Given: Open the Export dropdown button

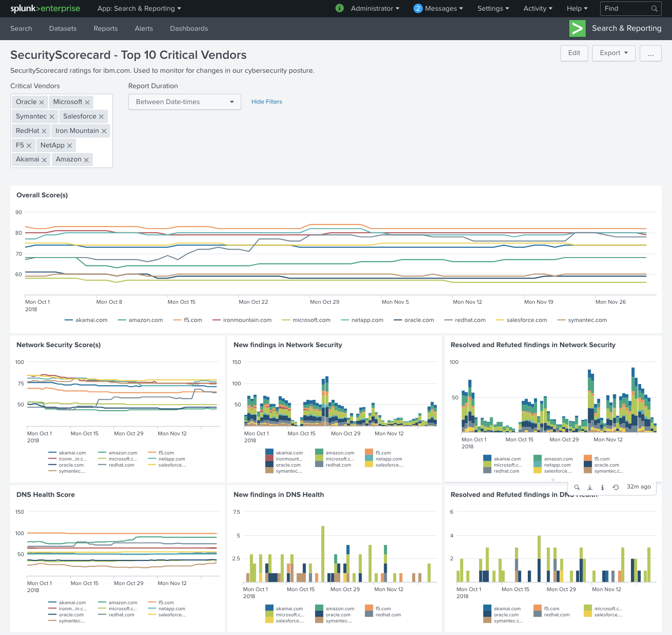Looking at the screenshot, I should coord(614,53).
